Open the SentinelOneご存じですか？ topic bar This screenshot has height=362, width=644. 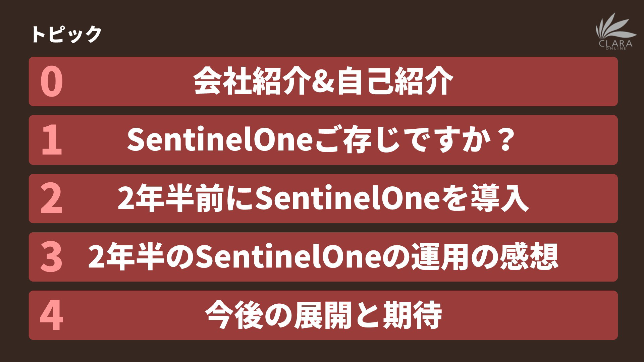pos(323,140)
